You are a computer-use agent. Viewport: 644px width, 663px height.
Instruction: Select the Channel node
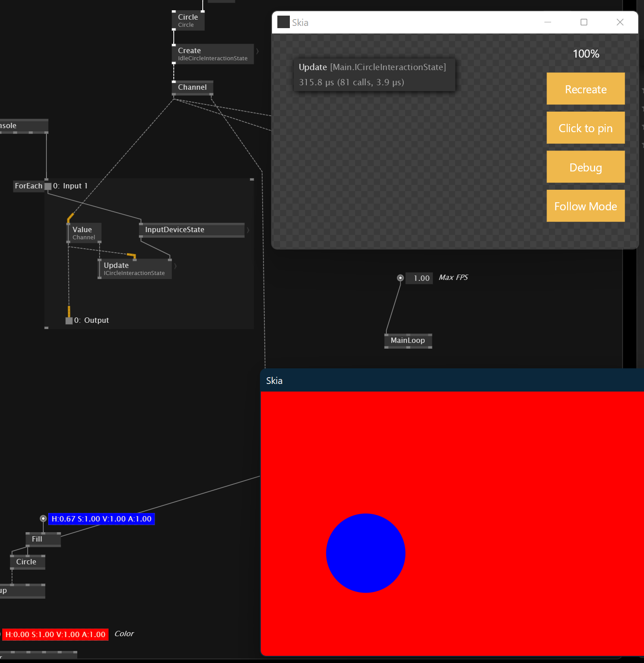(192, 88)
